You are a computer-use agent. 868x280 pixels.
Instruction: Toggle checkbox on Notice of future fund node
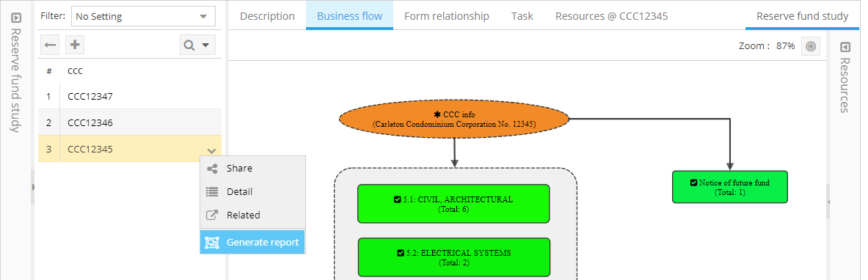pos(693,183)
